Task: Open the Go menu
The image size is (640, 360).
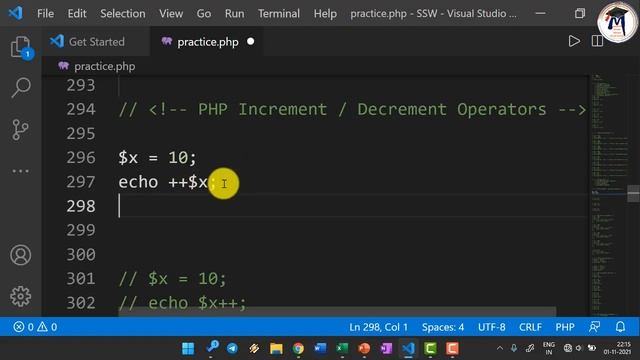Action: [x=204, y=13]
